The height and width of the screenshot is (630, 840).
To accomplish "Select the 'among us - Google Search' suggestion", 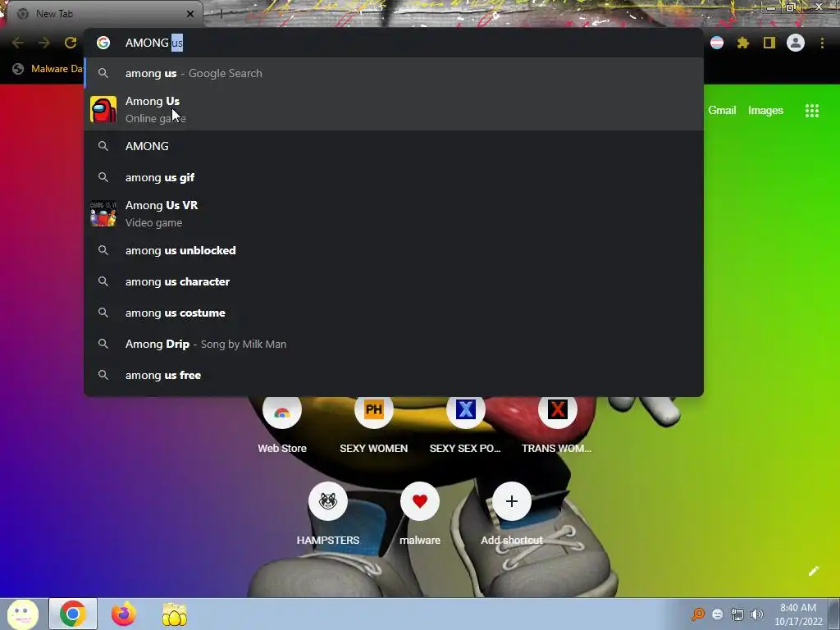I will (x=394, y=73).
